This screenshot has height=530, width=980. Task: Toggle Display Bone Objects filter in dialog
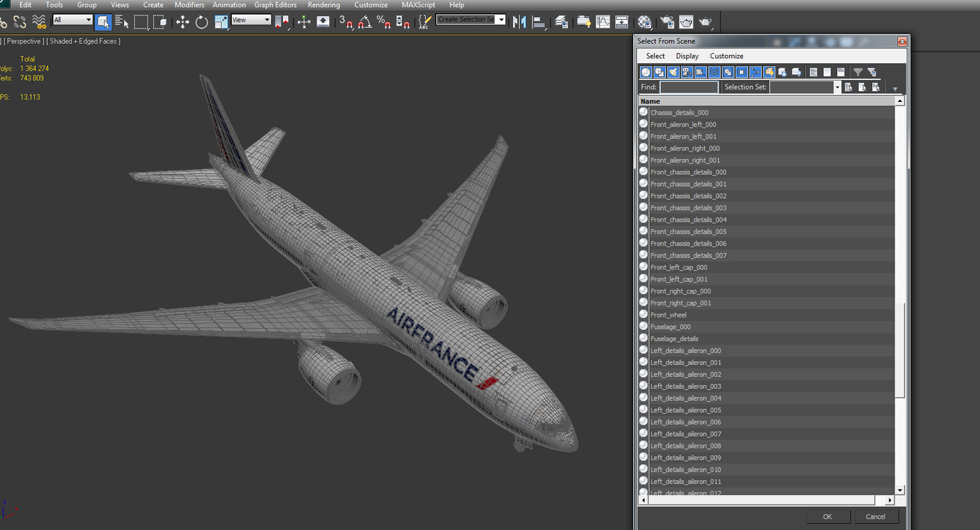click(x=756, y=72)
